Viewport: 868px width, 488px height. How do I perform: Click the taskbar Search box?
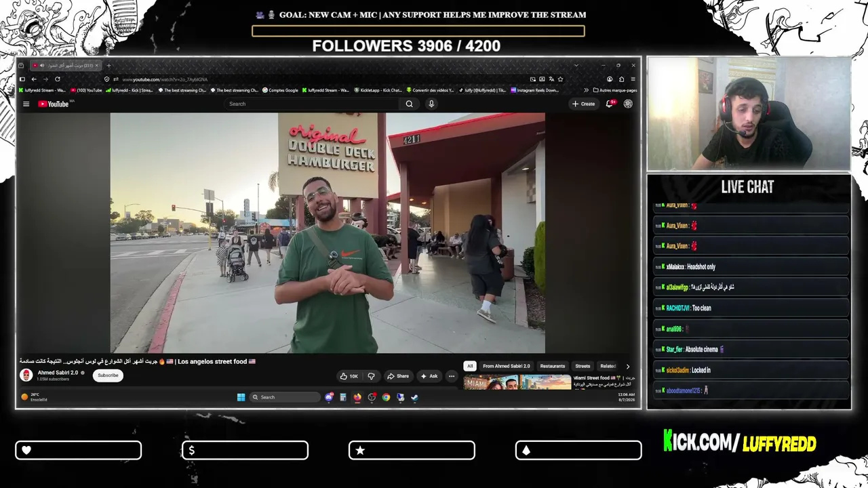coord(284,397)
